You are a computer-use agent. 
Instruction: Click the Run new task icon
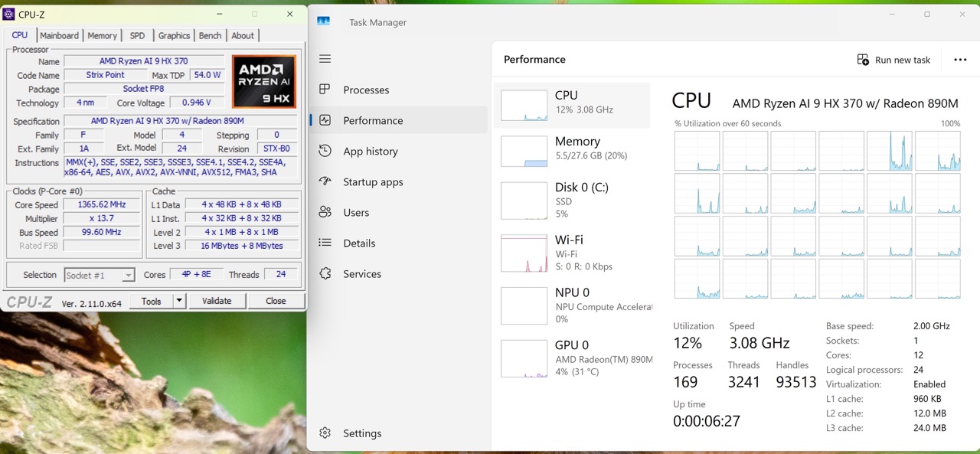(x=863, y=60)
